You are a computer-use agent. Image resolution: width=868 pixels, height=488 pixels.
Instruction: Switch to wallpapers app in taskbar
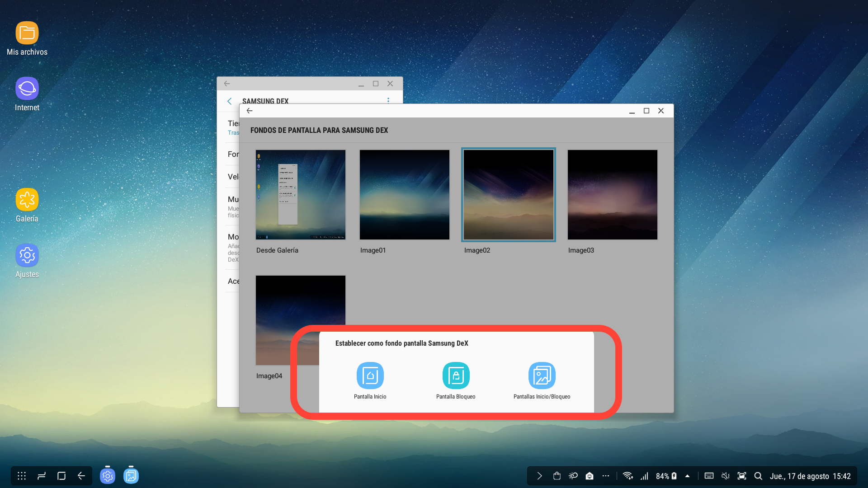(x=131, y=476)
